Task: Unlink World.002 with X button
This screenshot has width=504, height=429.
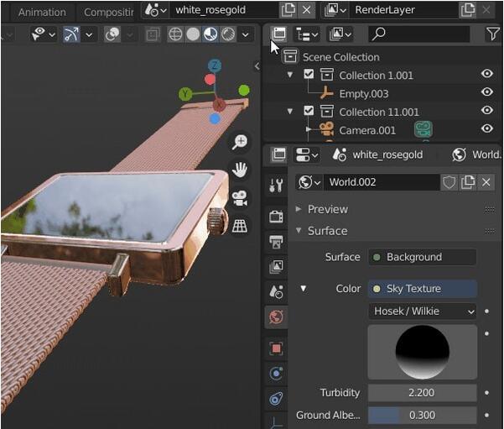Action: (x=486, y=182)
